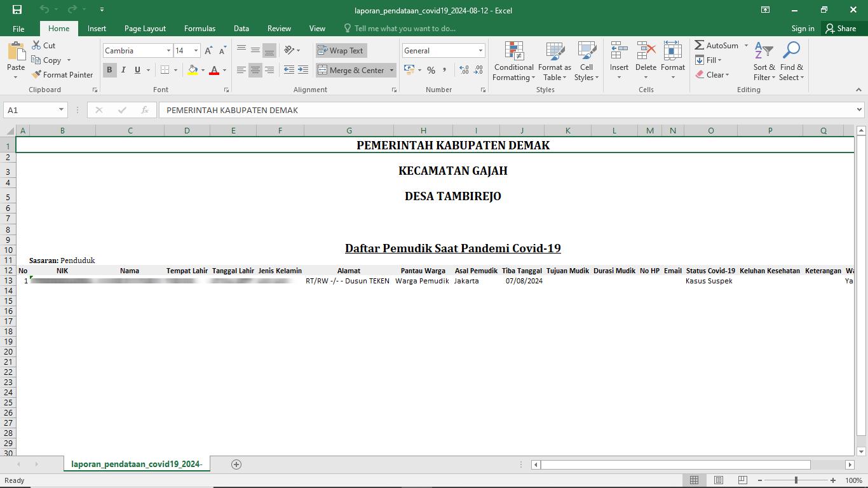
Task: Click Decrease Decimal icon
Action: coord(478,70)
